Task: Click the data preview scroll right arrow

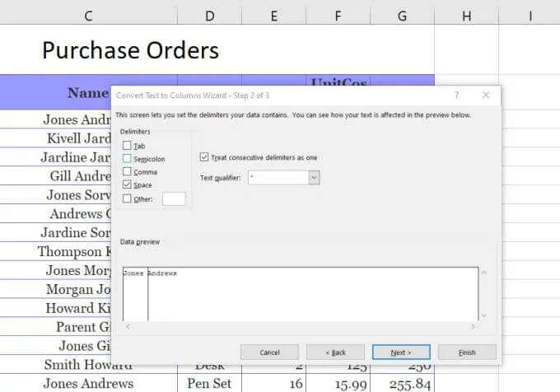Action: (x=473, y=326)
